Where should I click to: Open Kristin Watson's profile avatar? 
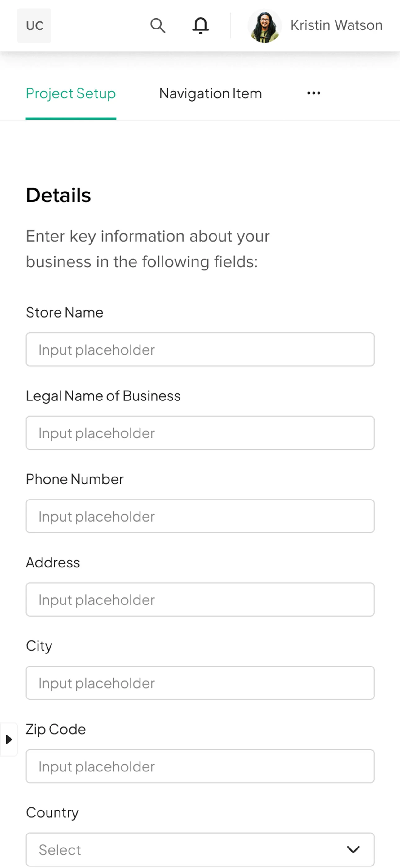pos(264,26)
